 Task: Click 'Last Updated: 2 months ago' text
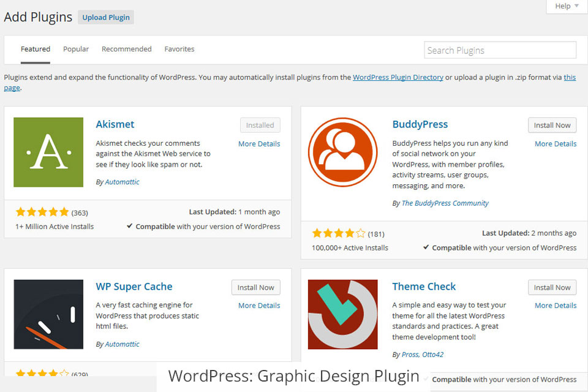529,233
